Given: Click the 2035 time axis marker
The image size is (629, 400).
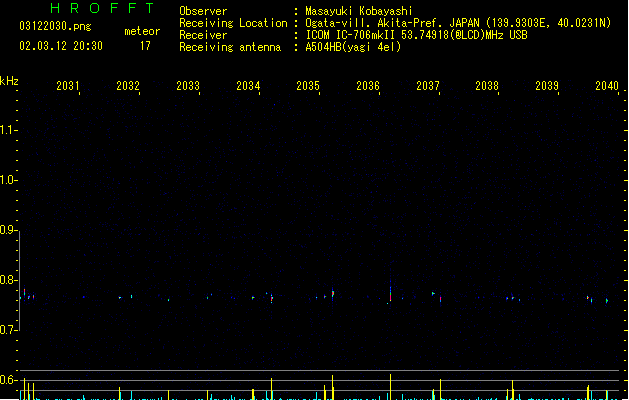Looking at the screenshot, I should 308,86.
